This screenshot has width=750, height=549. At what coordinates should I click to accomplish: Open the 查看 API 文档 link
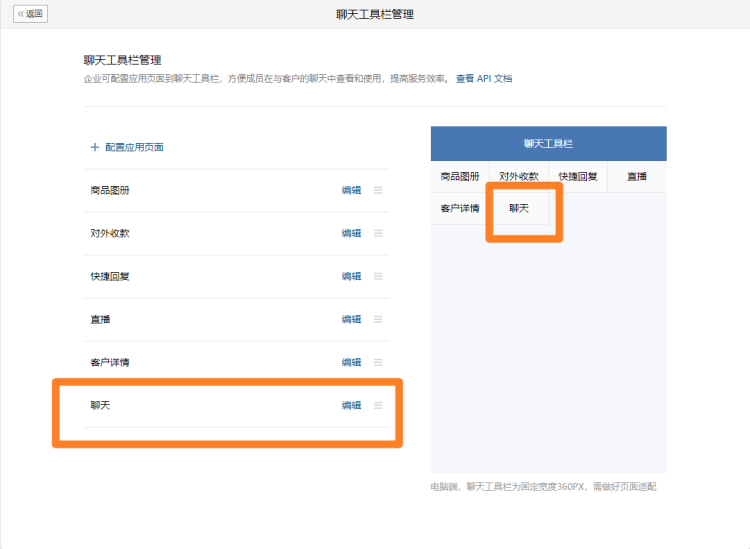click(484, 78)
